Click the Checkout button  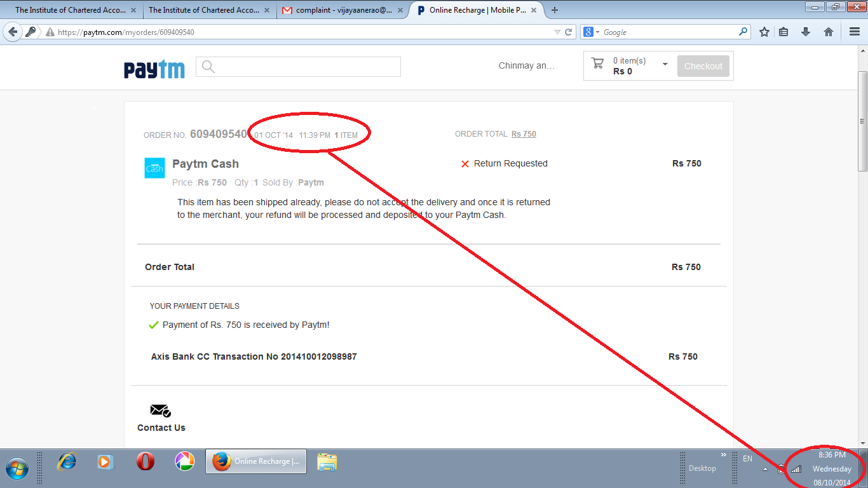[703, 66]
